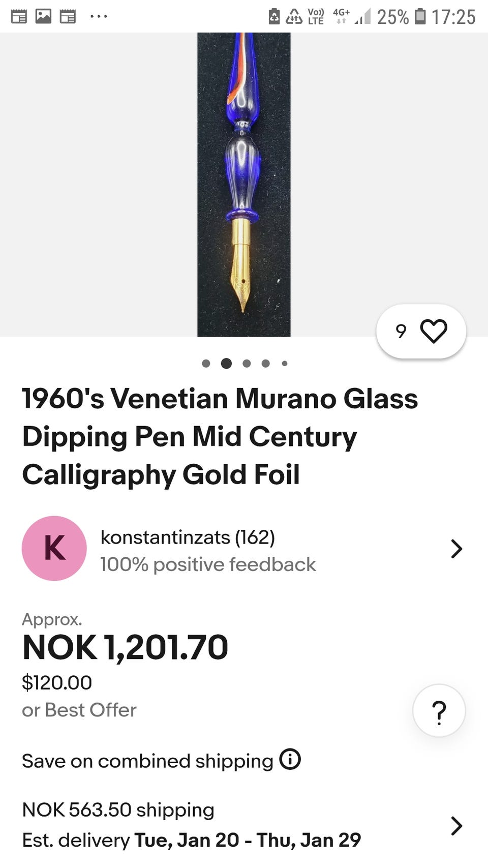Tap the glass pen product image
The image size is (488, 868).
pos(244,184)
